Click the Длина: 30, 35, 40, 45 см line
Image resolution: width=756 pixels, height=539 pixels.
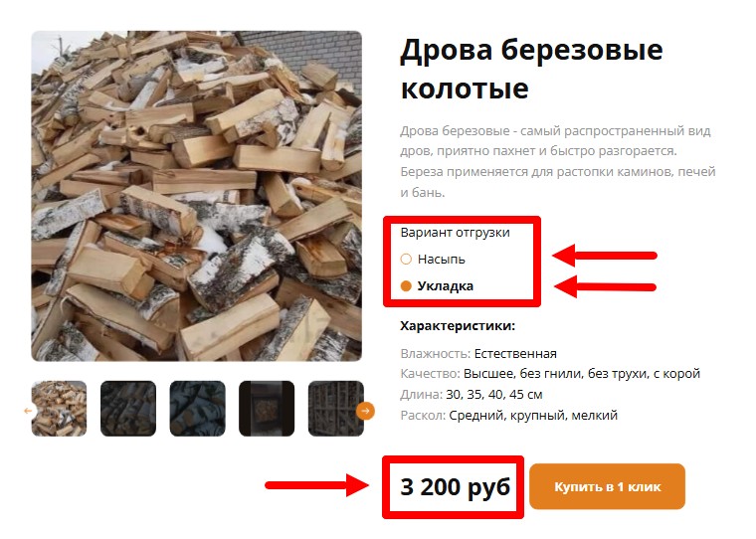[x=472, y=395]
